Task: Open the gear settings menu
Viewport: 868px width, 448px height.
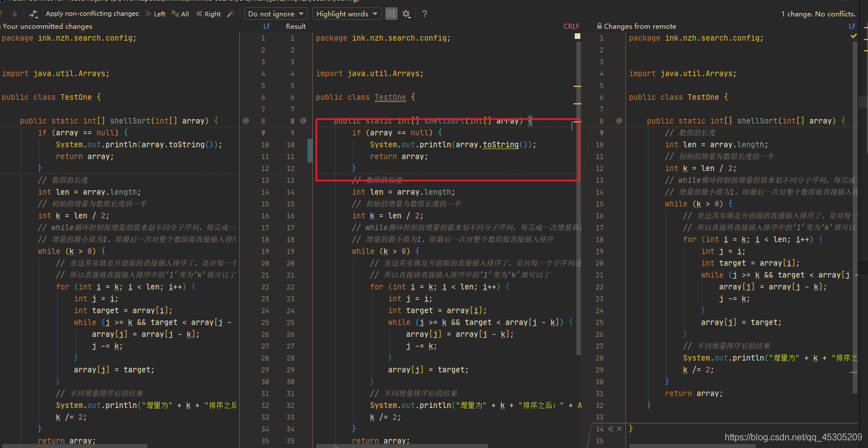Action: 407,14
